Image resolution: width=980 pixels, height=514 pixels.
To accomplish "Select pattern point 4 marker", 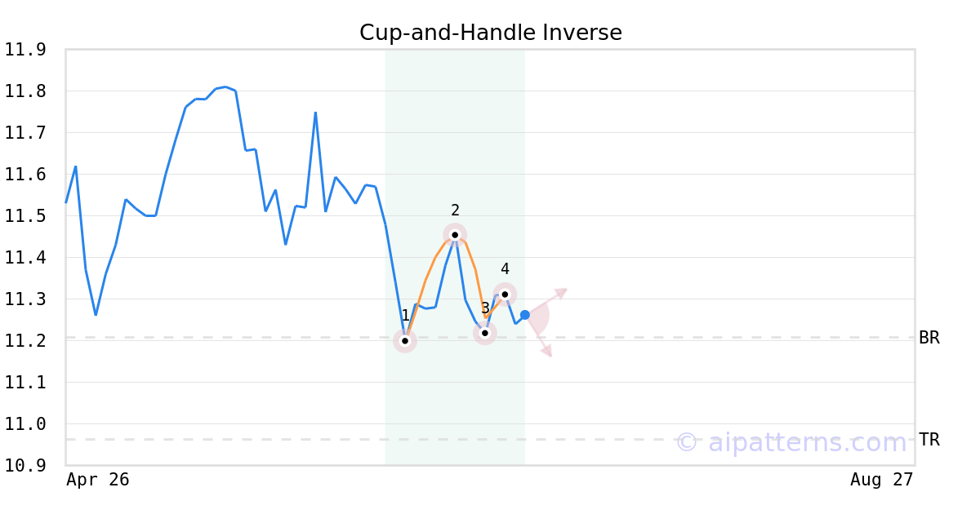I will (x=505, y=295).
